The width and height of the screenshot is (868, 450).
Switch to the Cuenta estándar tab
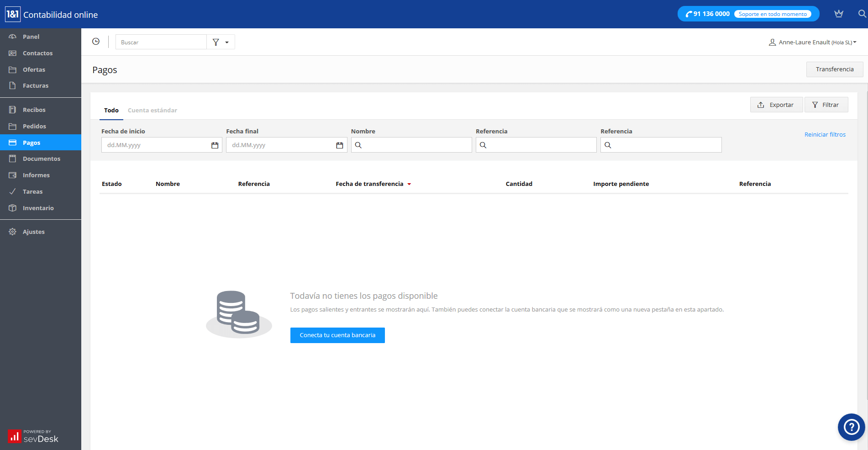(x=152, y=111)
